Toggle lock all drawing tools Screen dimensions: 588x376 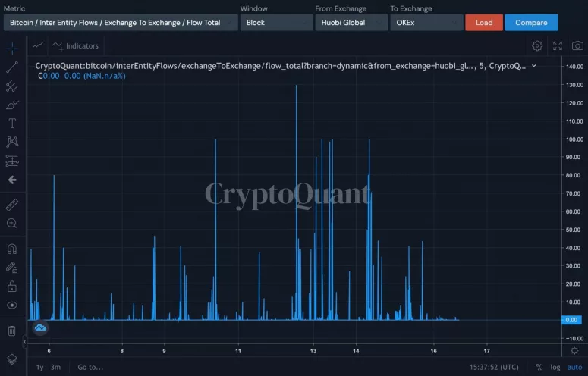point(12,287)
